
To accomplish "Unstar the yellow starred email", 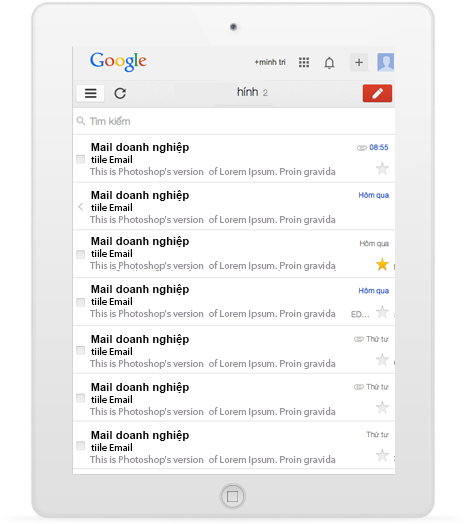I will coord(382,264).
